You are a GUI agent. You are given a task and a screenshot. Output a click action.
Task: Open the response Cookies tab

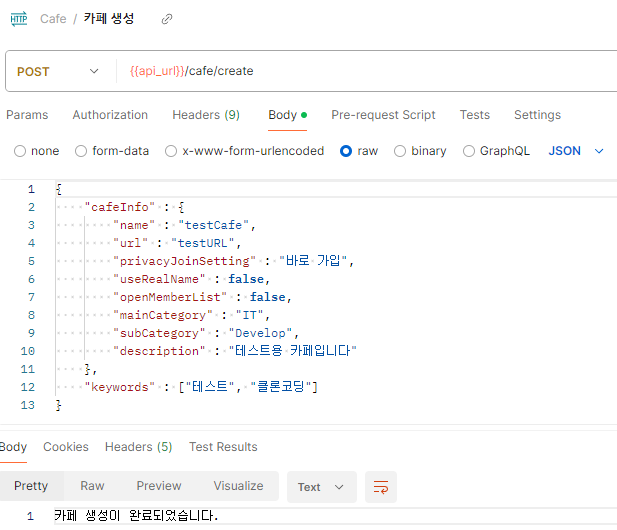[x=66, y=447]
